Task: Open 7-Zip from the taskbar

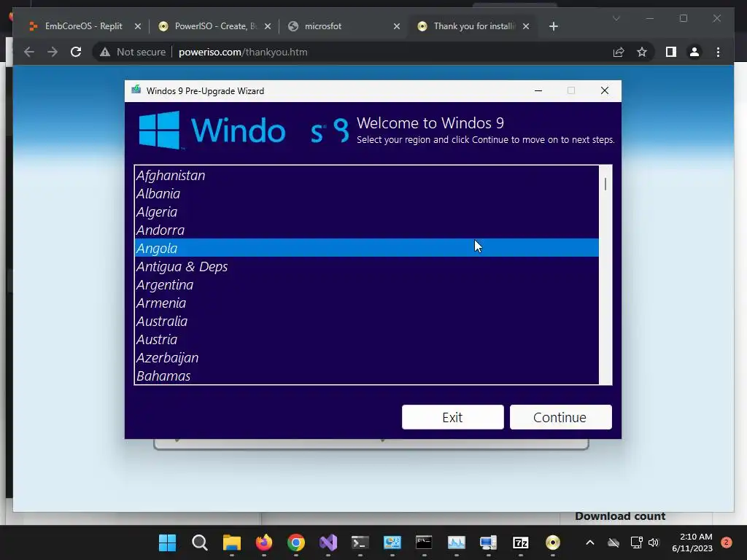Action: pyautogui.click(x=521, y=542)
